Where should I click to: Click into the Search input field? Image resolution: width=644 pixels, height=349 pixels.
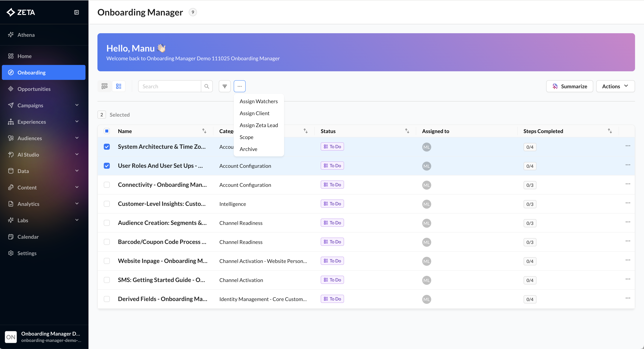(170, 86)
